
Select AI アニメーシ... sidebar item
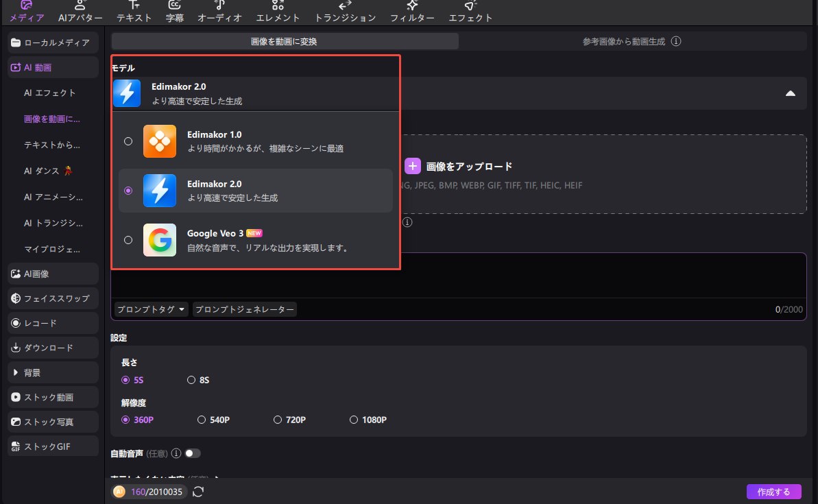[x=53, y=197]
